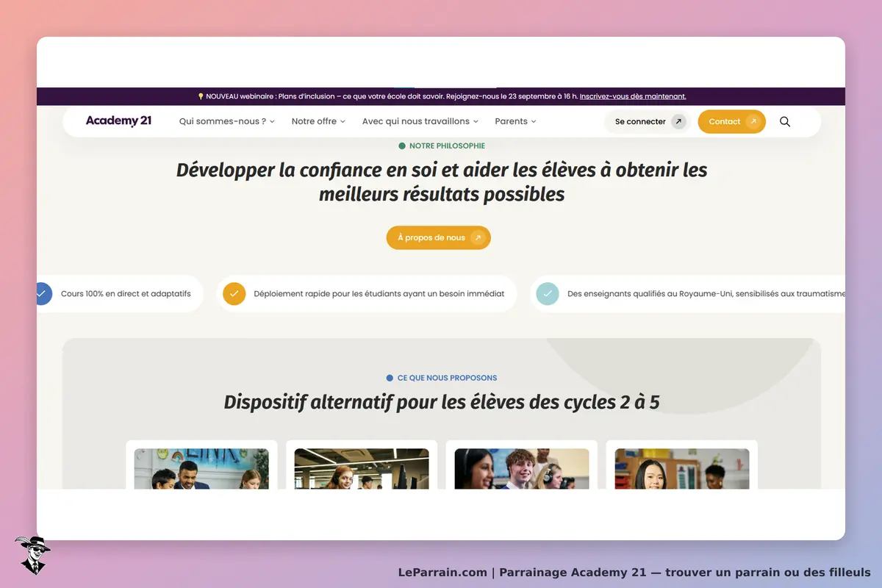Click the Se connecter button
Screen dimensions: 882x588
pyautogui.click(x=648, y=122)
